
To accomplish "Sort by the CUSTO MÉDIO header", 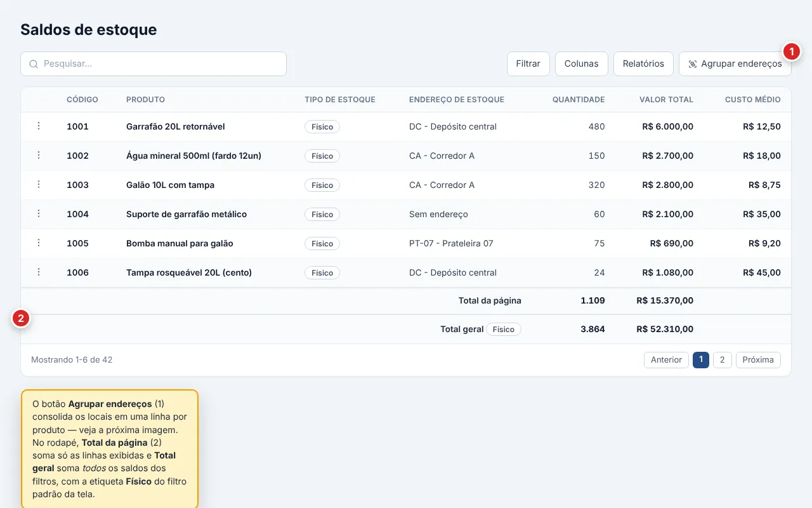I will (x=753, y=100).
